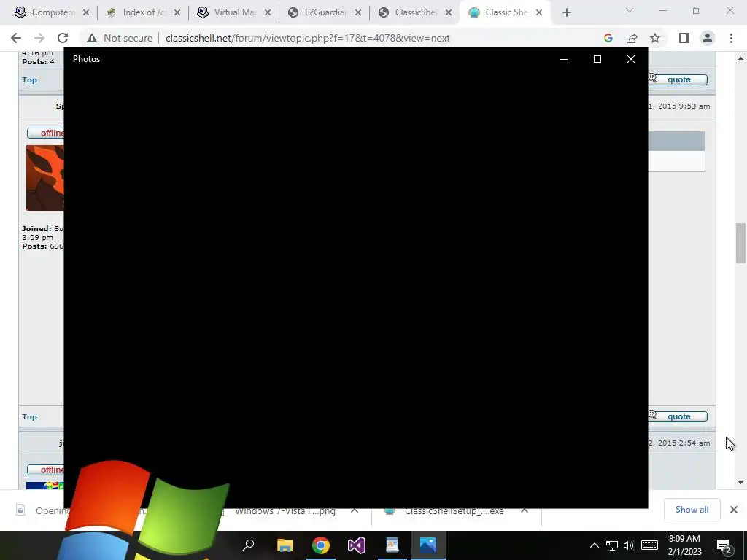
Task: Open Chrome profile avatar
Action: [x=708, y=38]
